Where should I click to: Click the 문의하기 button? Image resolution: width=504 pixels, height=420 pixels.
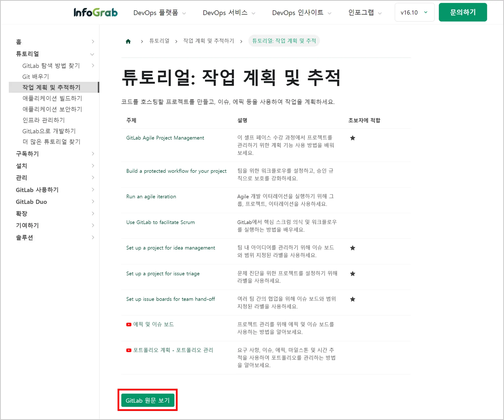462,12
